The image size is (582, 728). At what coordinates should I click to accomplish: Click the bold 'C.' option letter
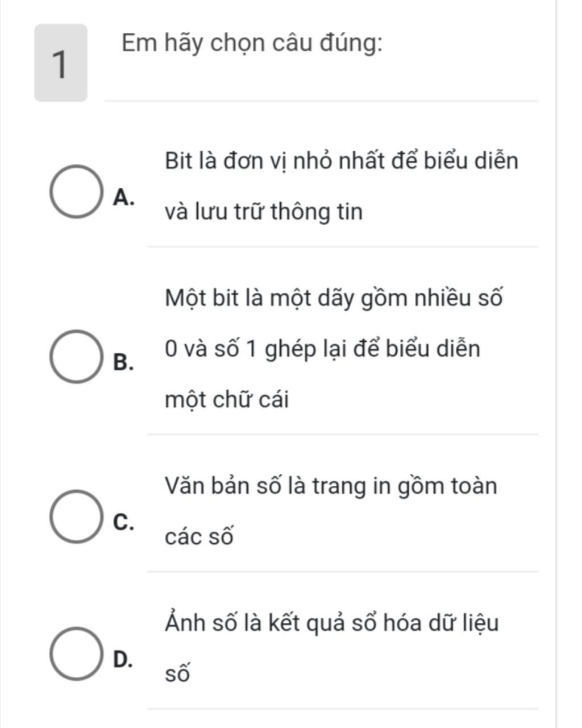point(124,522)
